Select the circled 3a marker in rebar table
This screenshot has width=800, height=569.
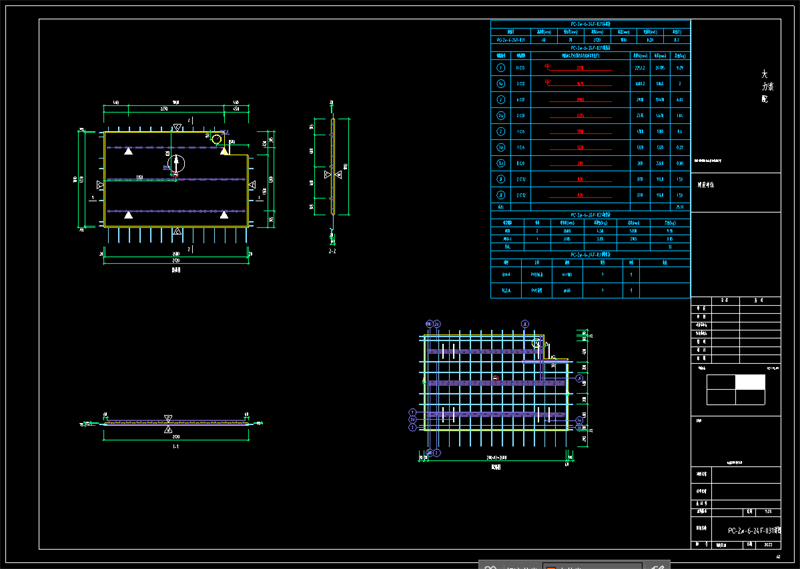[x=501, y=147]
